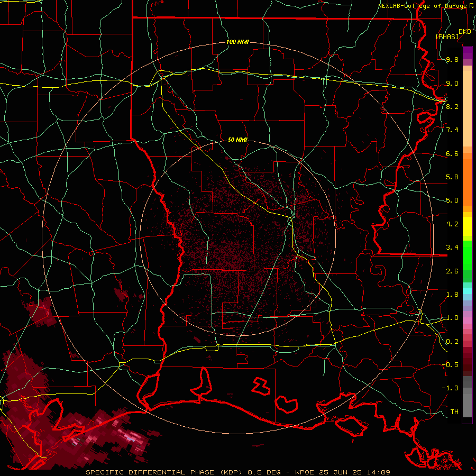Select the 9.8 value on the scale
The image size is (476, 476).
(452, 60)
